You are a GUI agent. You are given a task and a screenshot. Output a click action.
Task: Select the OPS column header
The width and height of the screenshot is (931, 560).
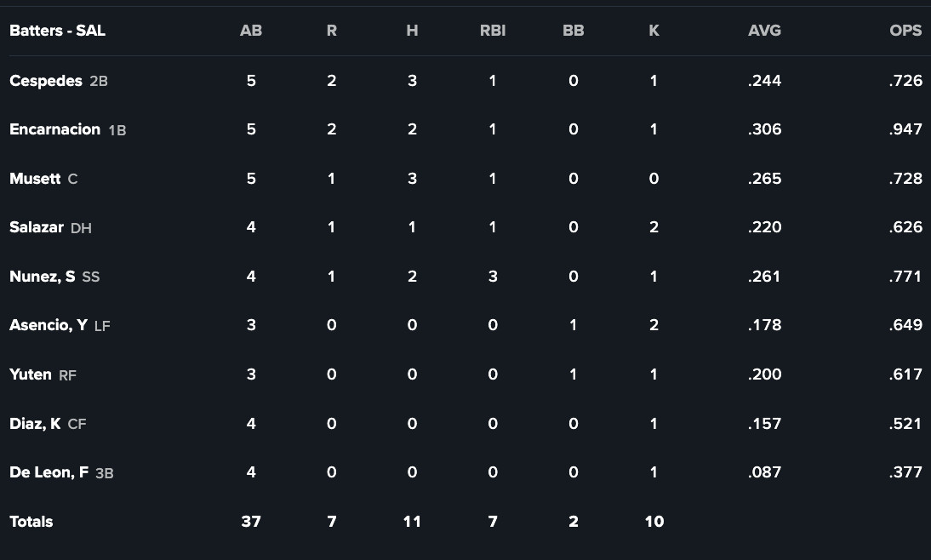tap(905, 31)
